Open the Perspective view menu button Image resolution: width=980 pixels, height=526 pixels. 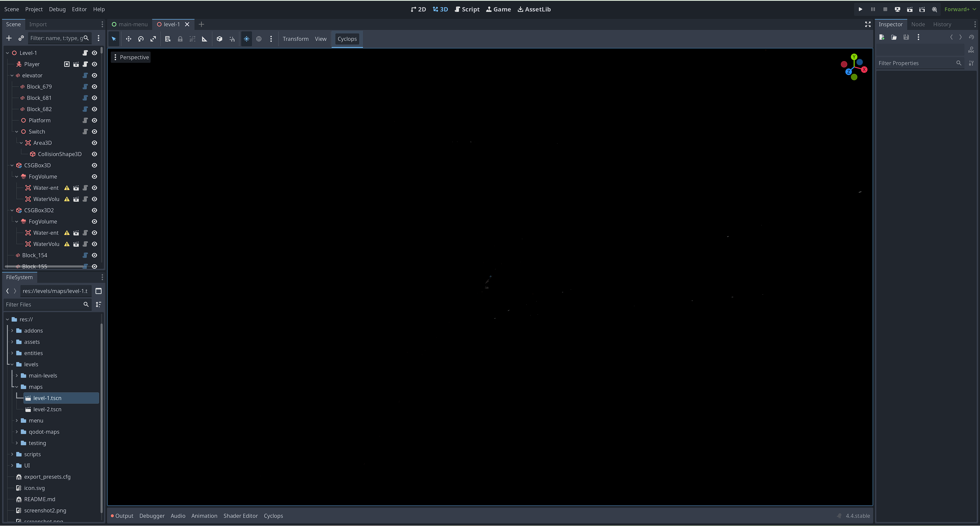pos(131,57)
